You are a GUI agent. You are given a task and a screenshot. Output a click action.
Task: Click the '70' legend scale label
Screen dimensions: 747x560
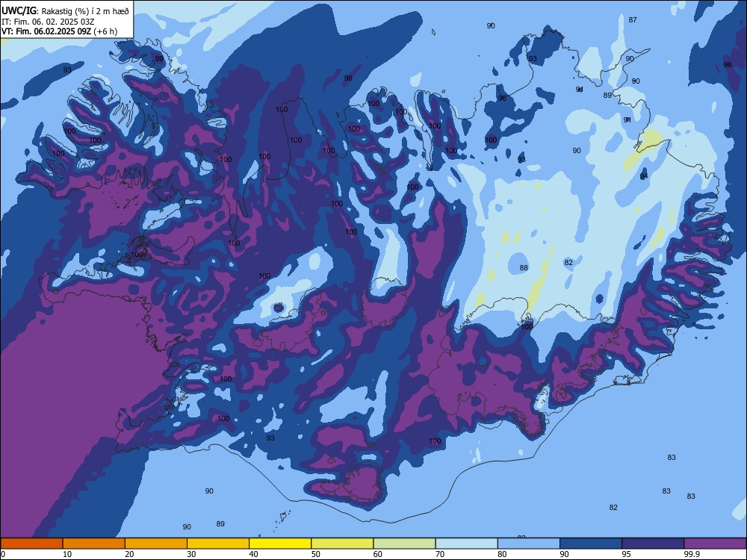tap(440, 554)
